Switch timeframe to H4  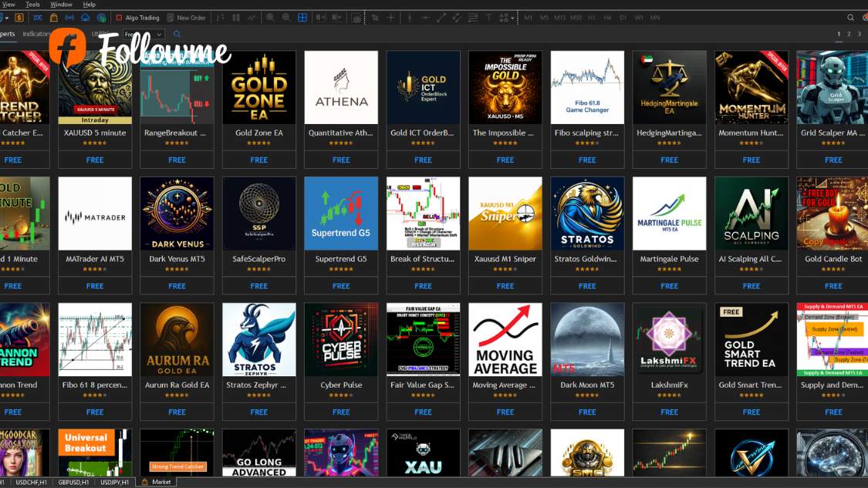[x=607, y=18]
